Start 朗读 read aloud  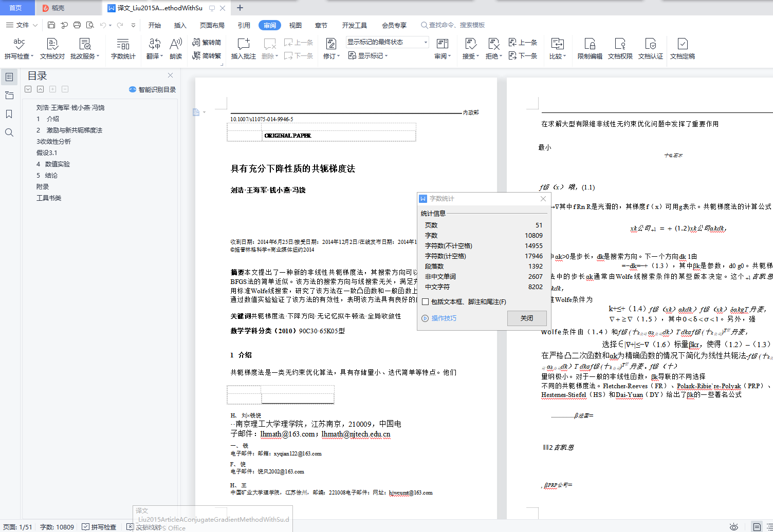[x=176, y=49]
